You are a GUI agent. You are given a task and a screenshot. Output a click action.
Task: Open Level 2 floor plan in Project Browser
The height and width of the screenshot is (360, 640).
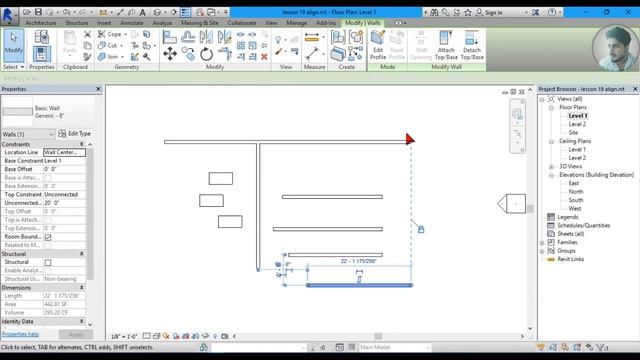577,124
